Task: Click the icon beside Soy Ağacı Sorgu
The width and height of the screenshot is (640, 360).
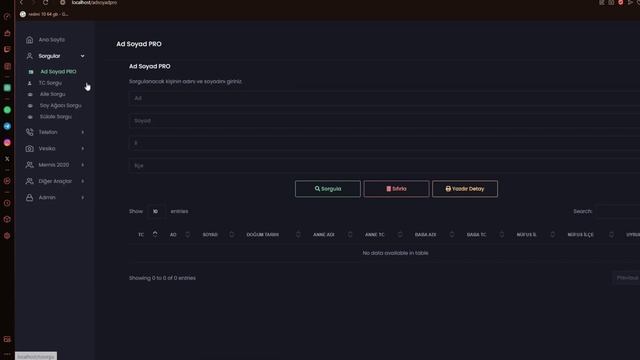Action: [30, 106]
